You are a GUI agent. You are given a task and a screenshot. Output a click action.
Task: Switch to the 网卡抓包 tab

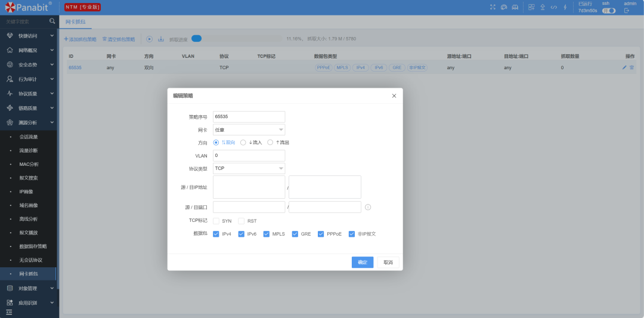(x=76, y=21)
